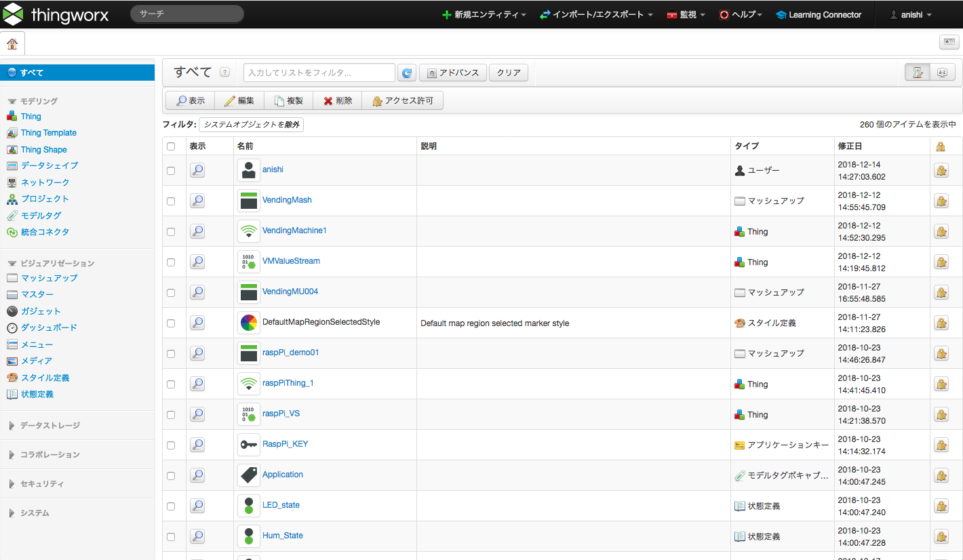The image size is (963, 560).
Task: Expand the システム section
Action: point(28,513)
